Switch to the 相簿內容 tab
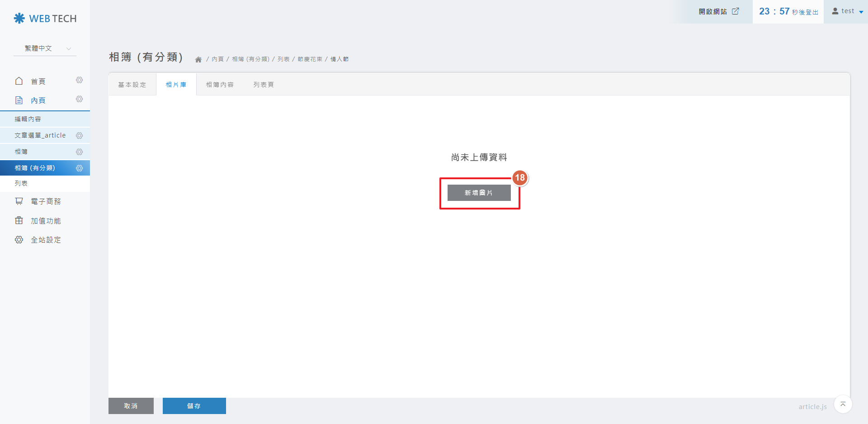The width and height of the screenshot is (868, 424). coord(220,85)
